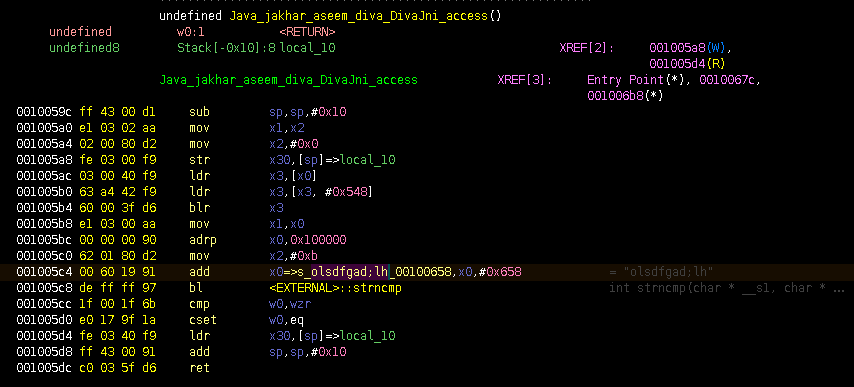The image size is (854, 387).
Task: Click operand x0,0x100000
Action: coord(308,240)
